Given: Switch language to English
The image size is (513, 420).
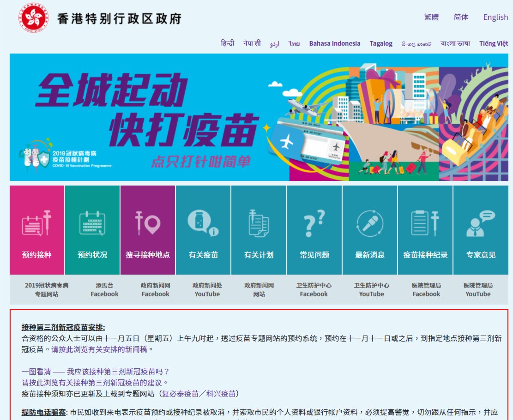Looking at the screenshot, I should pyautogui.click(x=495, y=17).
